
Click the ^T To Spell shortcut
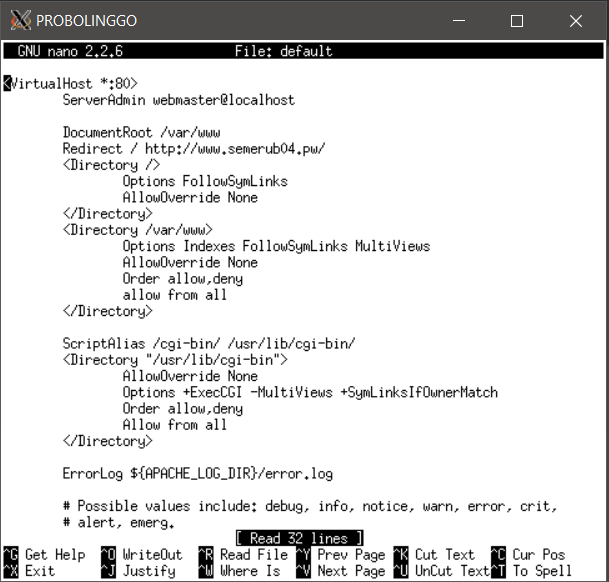[532, 571]
